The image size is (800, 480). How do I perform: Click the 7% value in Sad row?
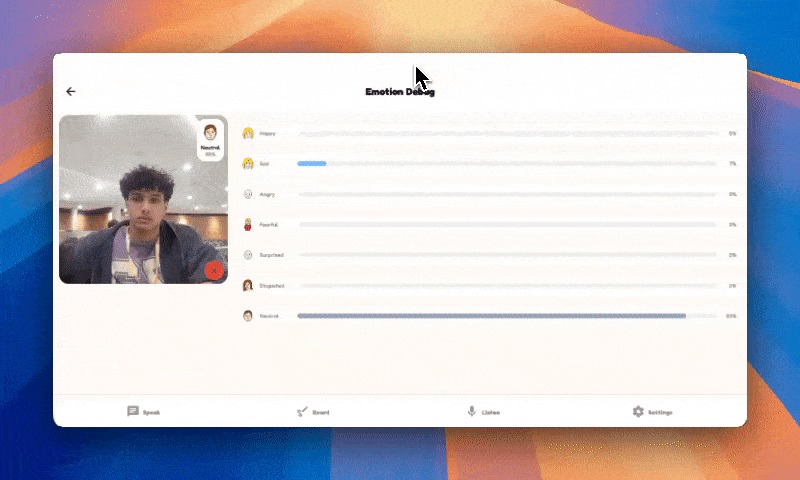tap(733, 164)
